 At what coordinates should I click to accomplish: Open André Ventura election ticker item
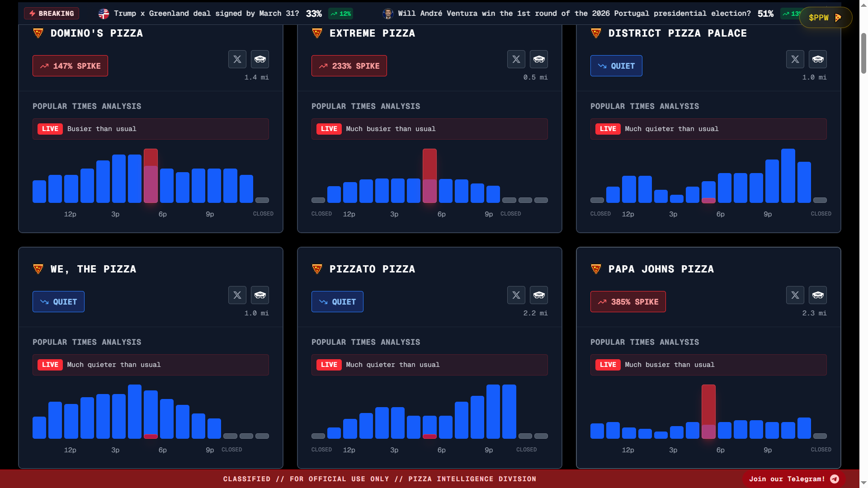574,14
